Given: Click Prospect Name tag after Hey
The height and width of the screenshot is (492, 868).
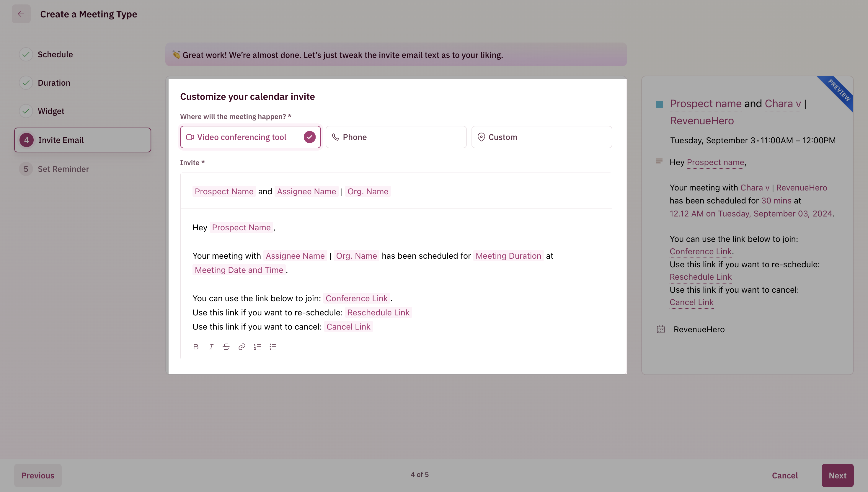Looking at the screenshot, I should [241, 228].
